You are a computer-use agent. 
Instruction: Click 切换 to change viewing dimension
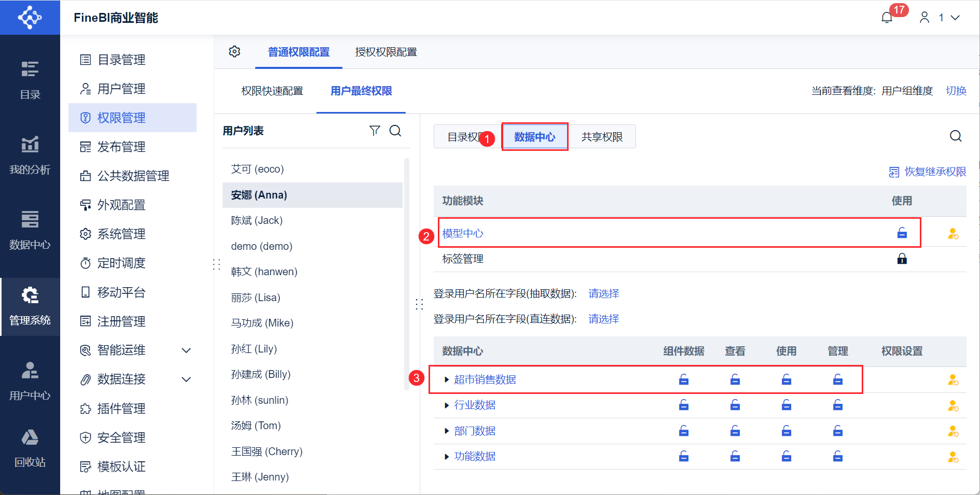956,91
